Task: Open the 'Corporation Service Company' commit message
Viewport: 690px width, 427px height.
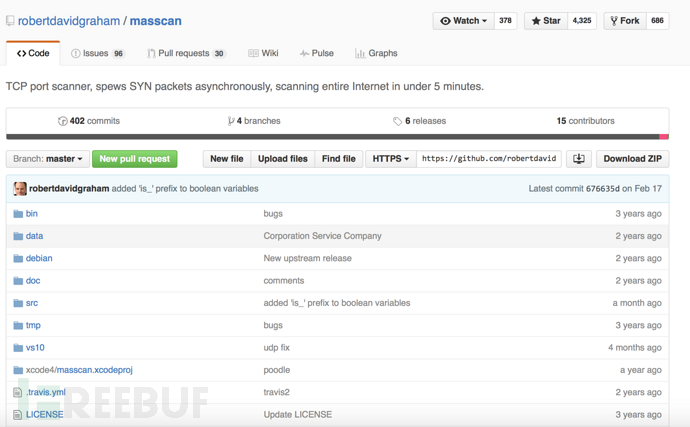Action: tap(323, 236)
